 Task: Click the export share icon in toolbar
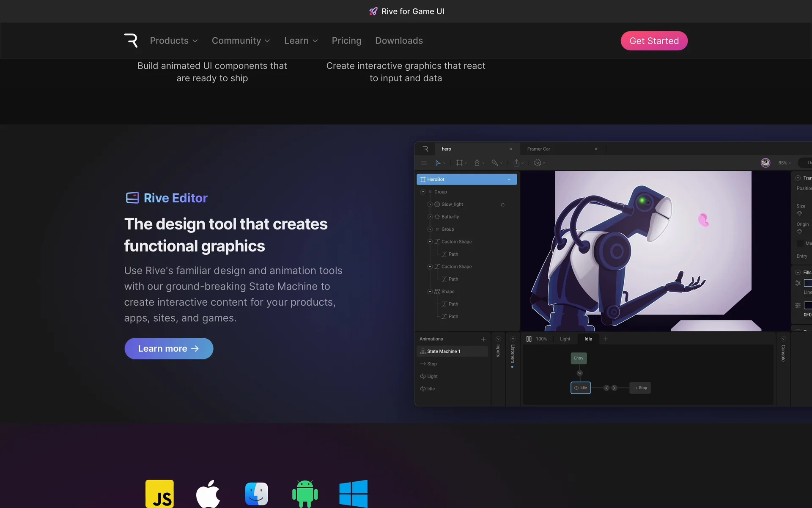click(x=516, y=163)
